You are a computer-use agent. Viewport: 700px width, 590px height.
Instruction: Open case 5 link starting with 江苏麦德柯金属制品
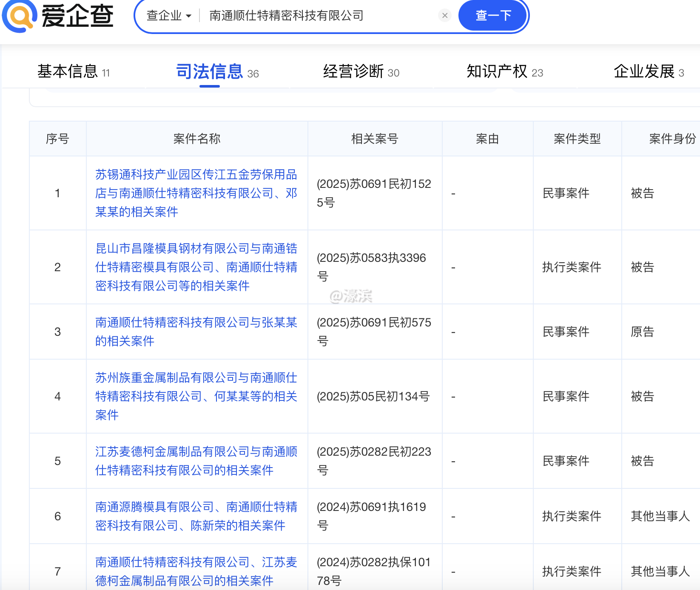tap(196, 461)
